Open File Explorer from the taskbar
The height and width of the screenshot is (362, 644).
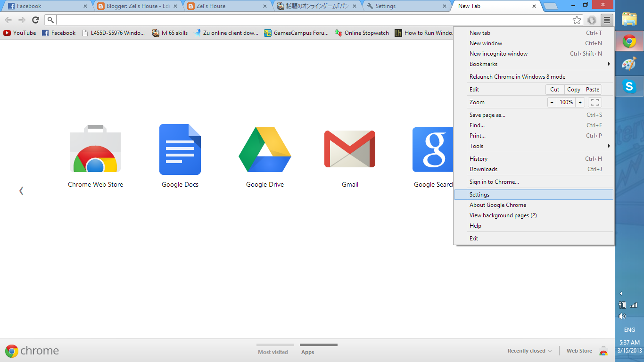point(629,19)
